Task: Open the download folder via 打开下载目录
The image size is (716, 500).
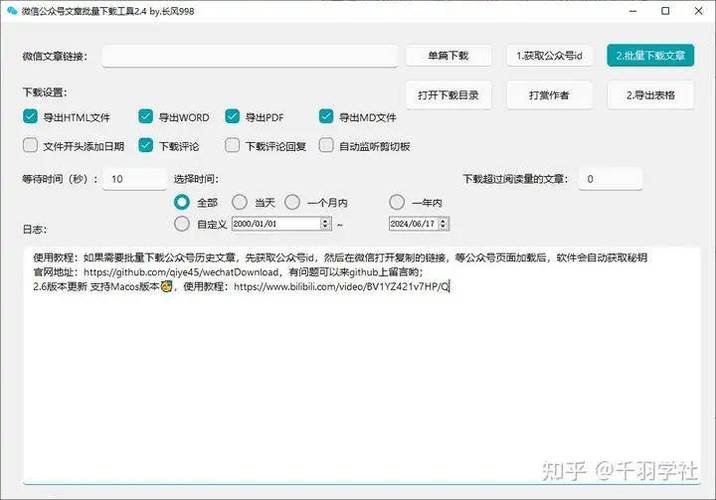Action: click(x=448, y=95)
